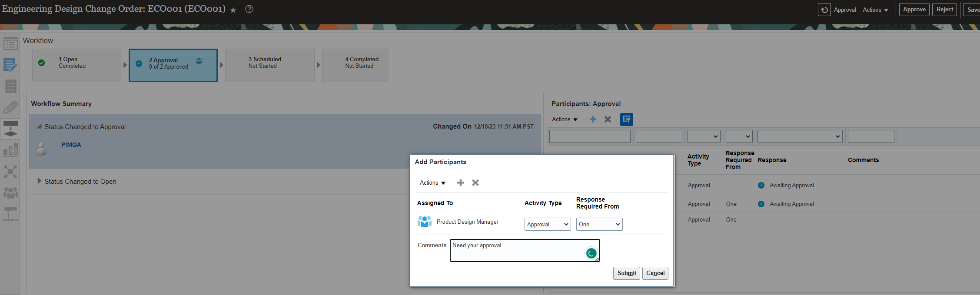Open the relationships network icon in sidebar
Viewport: 980px width, 295px height.
click(x=10, y=171)
